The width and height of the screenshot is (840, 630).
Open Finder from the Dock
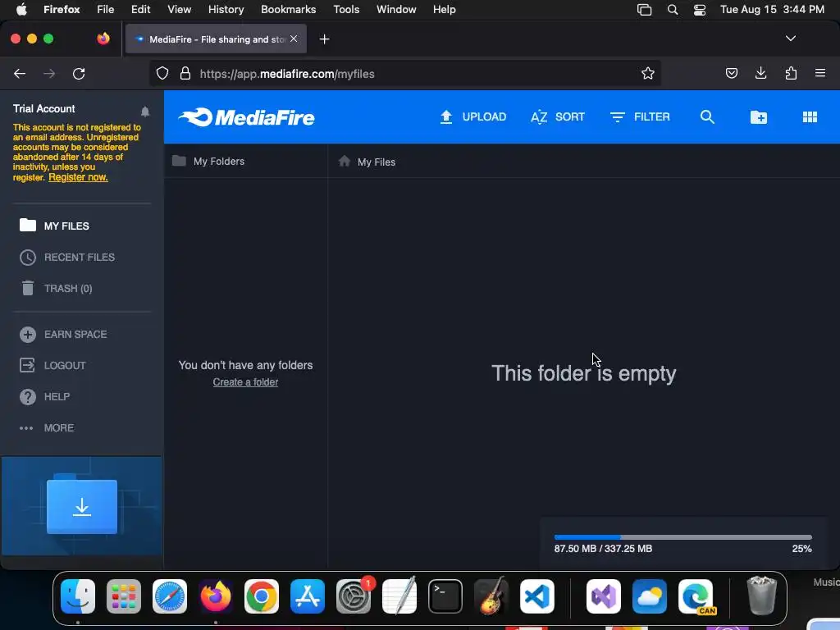coord(78,596)
